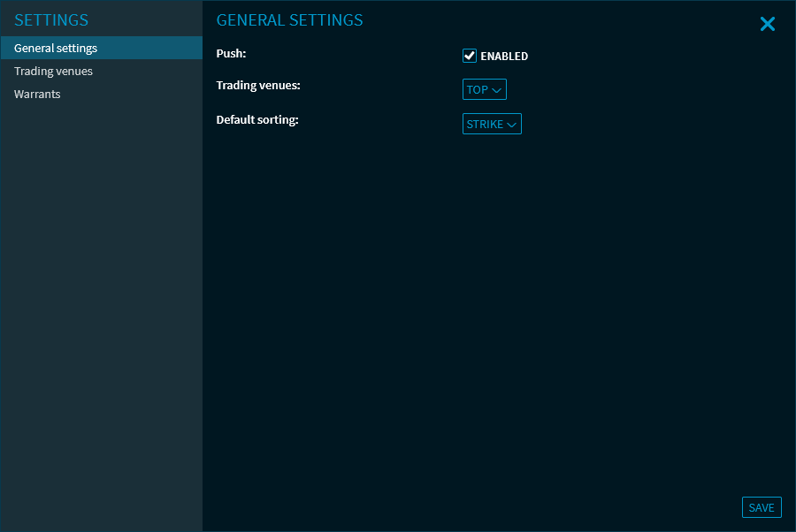This screenshot has width=796, height=532.
Task: Select General settings in the sidebar
Action: (56, 49)
